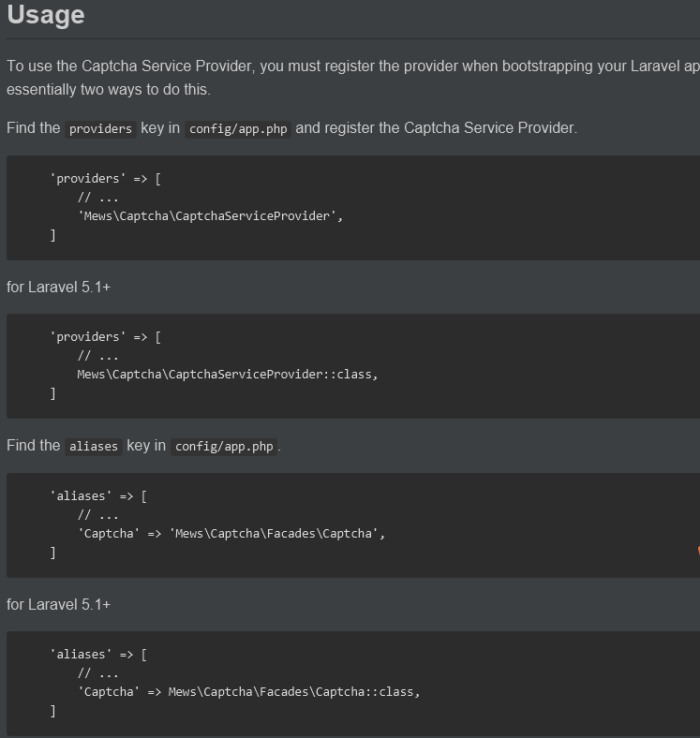This screenshot has height=738, width=700.
Task: Click config/app.php in the aliases sentence
Action: (x=224, y=446)
